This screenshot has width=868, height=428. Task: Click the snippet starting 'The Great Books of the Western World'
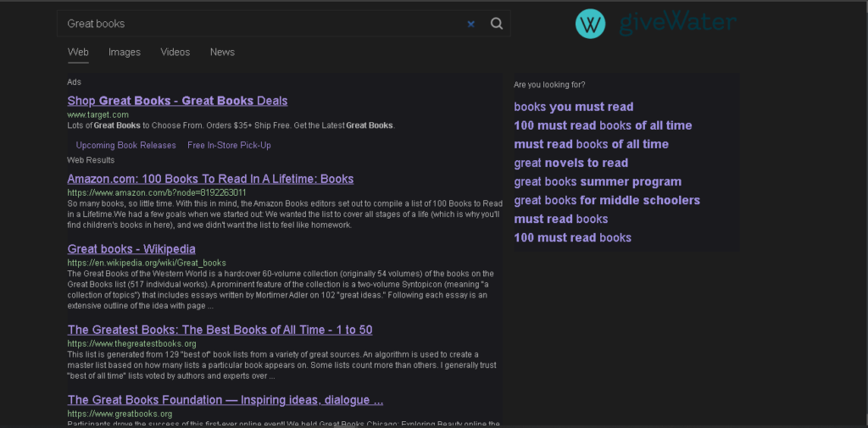click(x=281, y=290)
